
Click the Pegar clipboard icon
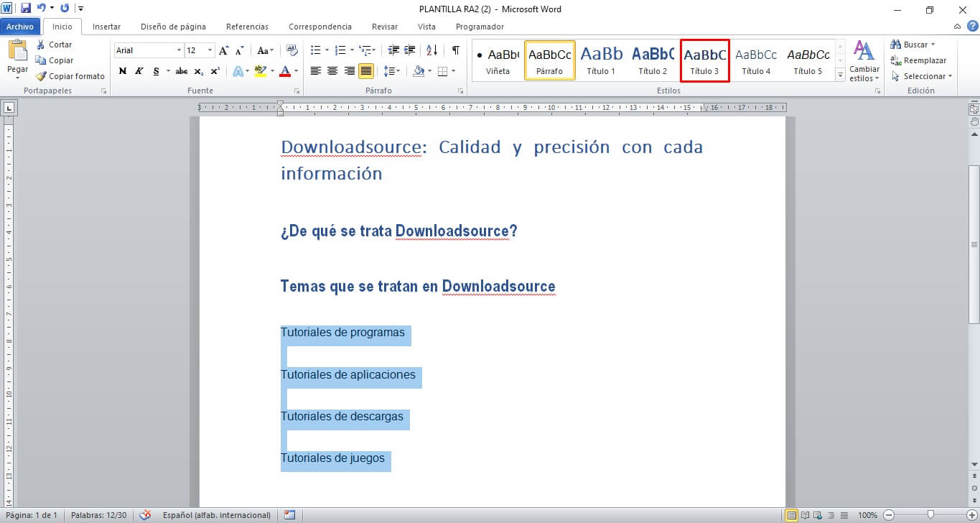pyautogui.click(x=17, y=52)
